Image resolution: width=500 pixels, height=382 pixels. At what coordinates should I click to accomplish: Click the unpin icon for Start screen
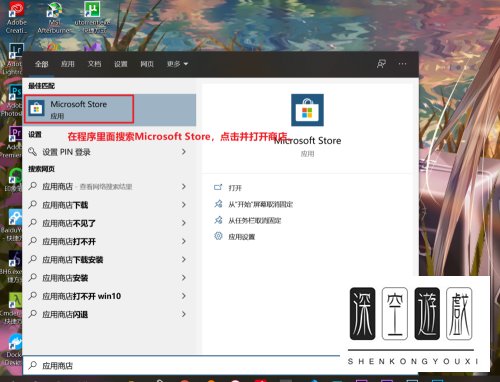218,204
